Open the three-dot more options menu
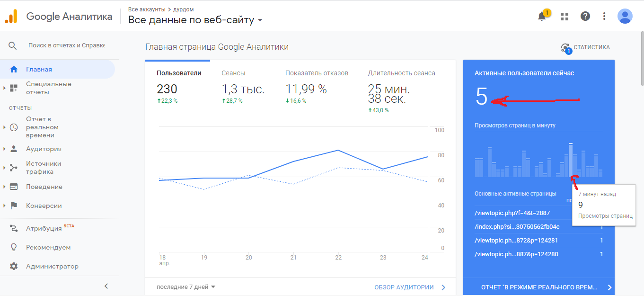Screen dimensions: 644x296 coord(604,17)
